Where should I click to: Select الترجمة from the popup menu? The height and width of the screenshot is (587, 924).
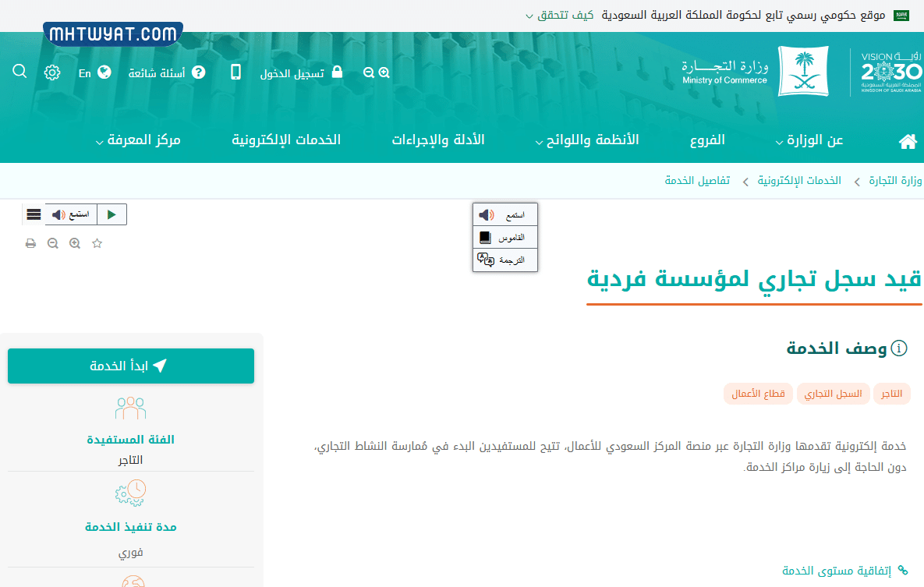(x=504, y=260)
